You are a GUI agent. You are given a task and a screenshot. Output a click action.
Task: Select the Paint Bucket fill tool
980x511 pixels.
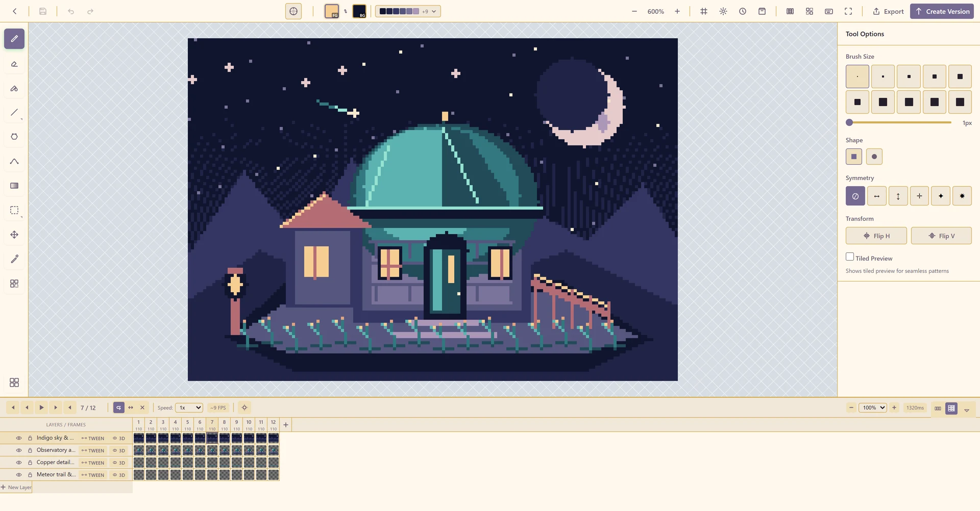click(14, 88)
